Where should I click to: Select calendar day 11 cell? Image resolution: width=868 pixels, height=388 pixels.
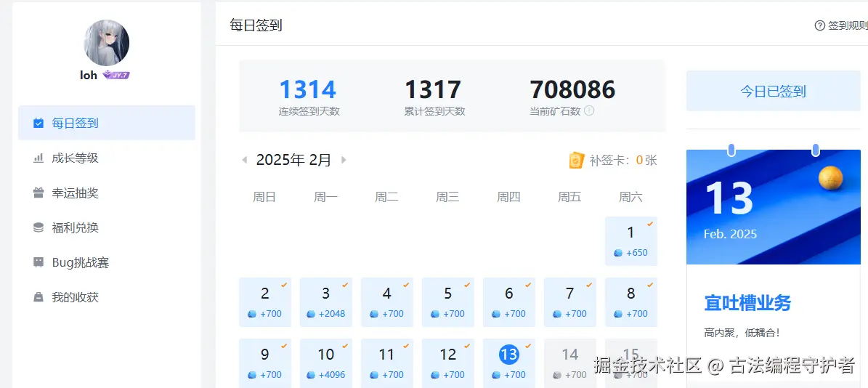pyautogui.click(x=387, y=363)
